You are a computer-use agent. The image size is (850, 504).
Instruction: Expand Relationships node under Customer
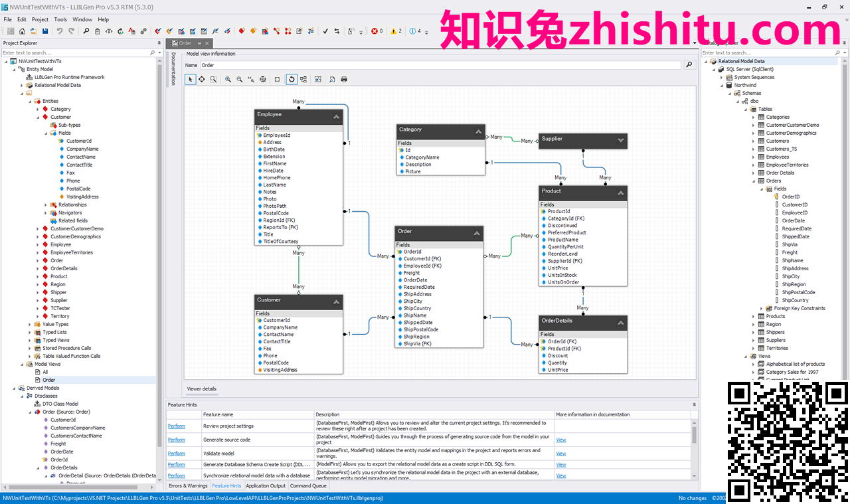(x=46, y=205)
